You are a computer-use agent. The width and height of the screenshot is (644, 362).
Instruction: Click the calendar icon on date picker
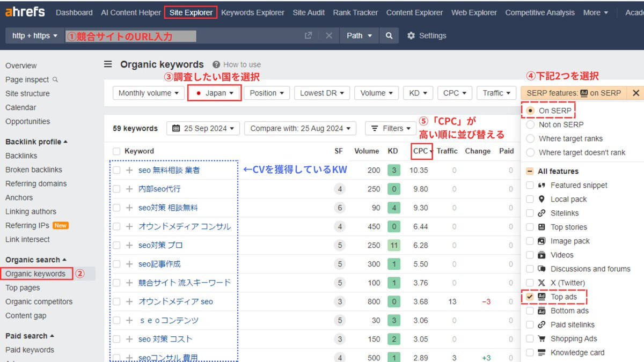tap(177, 128)
